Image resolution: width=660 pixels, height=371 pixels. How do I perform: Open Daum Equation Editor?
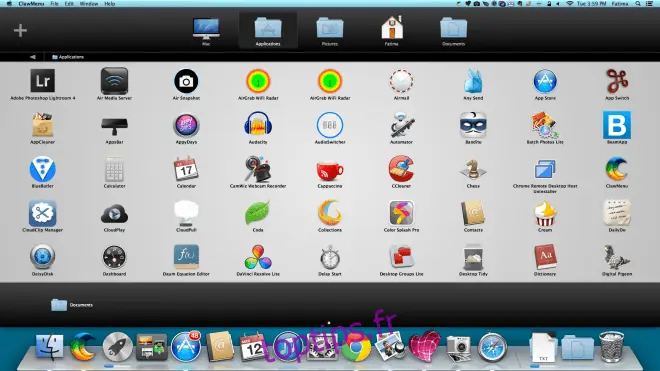[186, 257]
